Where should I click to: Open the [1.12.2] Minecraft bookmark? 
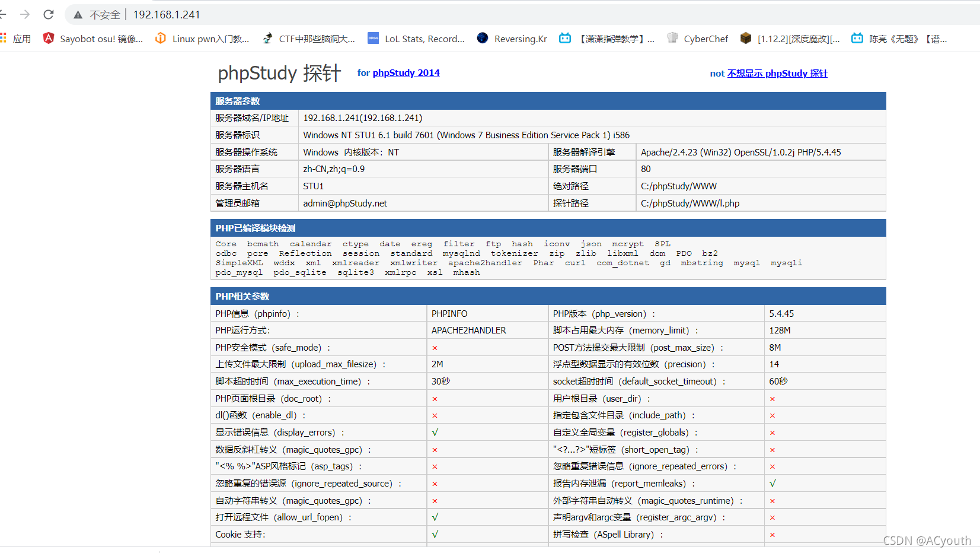tap(790, 39)
